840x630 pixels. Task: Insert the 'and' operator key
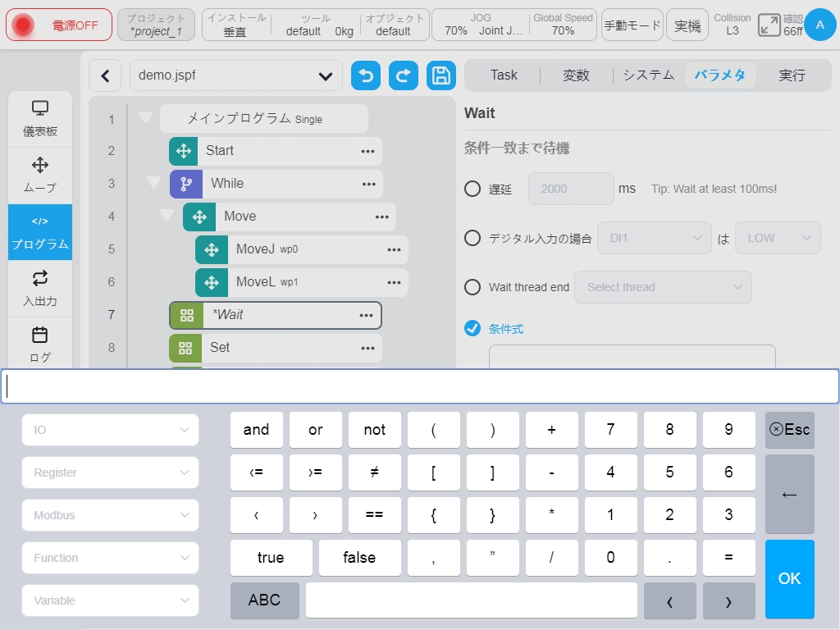257,430
